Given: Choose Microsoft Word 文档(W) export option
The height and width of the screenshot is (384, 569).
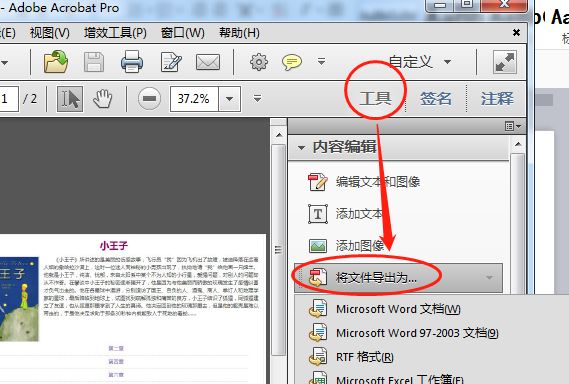Looking at the screenshot, I should (398, 309).
